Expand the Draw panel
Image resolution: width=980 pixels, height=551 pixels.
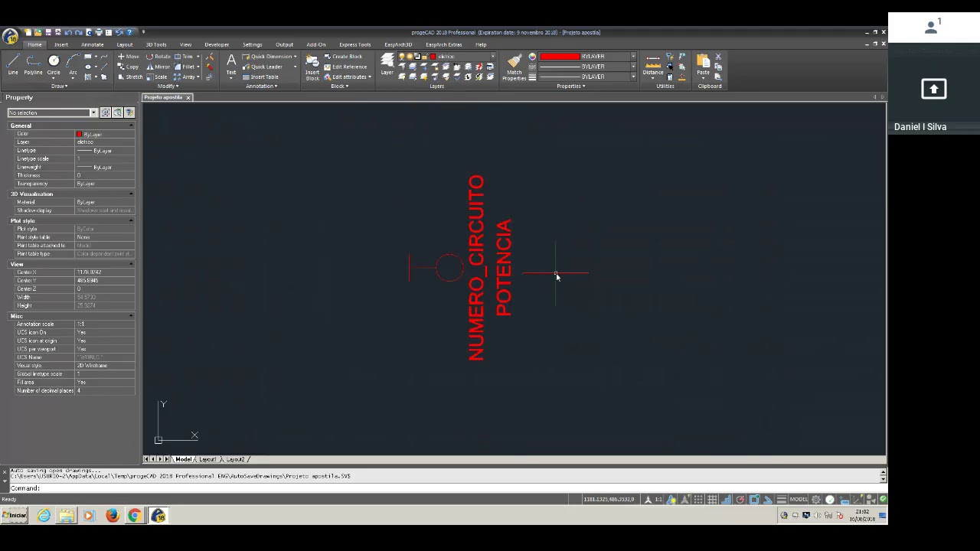(x=59, y=86)
